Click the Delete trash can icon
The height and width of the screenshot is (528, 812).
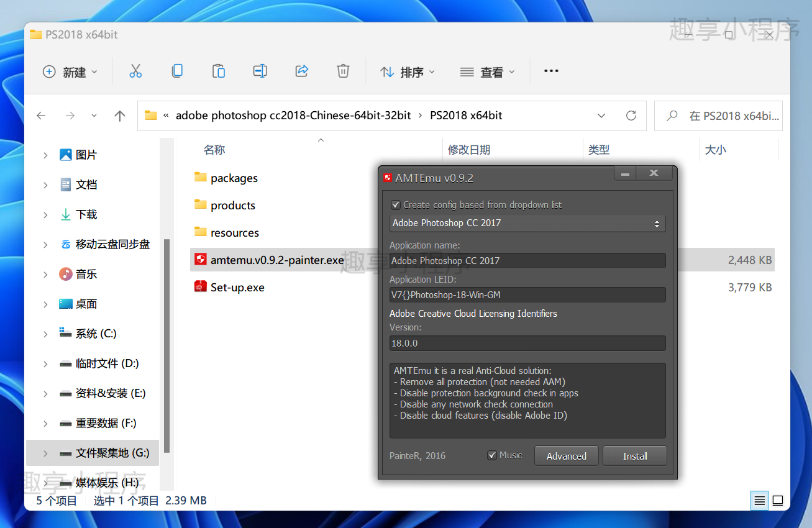(343, 71)
